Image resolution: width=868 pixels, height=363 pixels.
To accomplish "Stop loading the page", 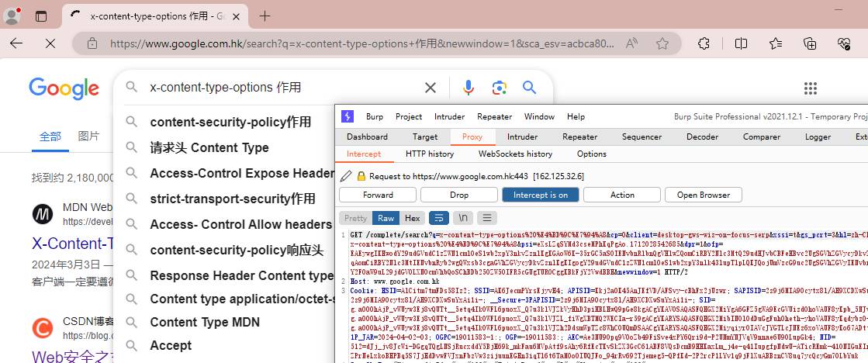I will (50, 43).
